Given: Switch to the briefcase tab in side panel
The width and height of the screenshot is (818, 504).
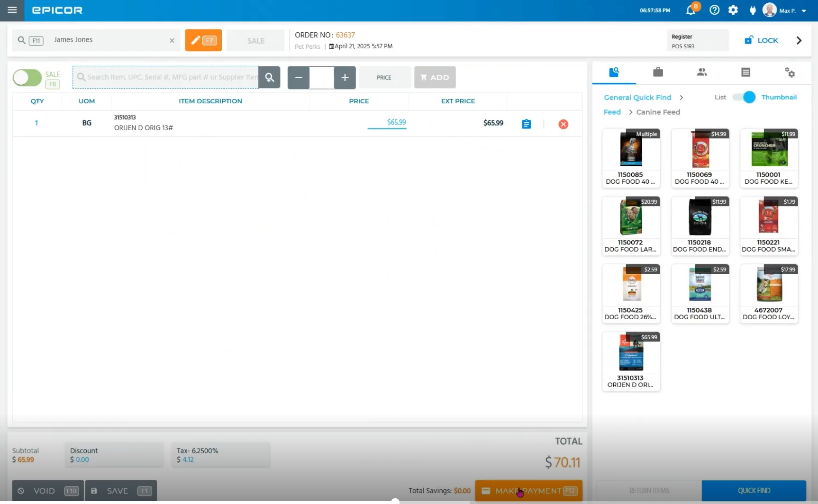Looking at the screenshot, I should (658, 72).
